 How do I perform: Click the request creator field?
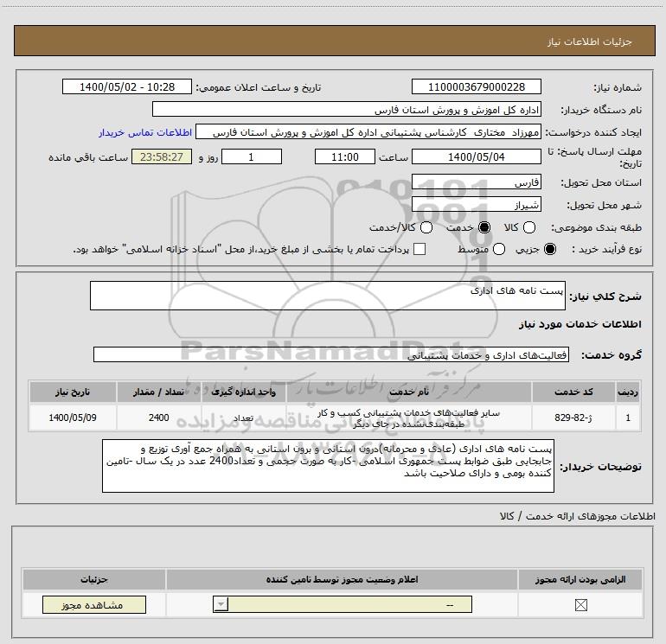click(368, 132)
